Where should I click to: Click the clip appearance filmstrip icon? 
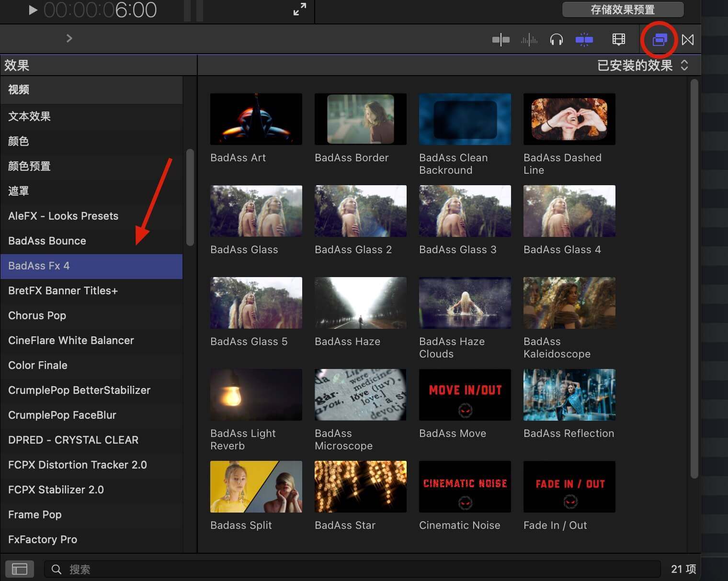click(618, 40)
